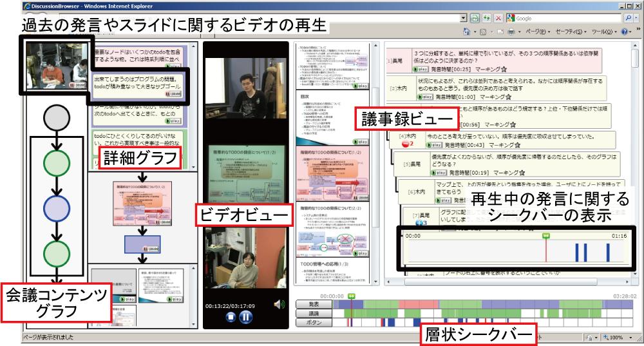The image size is (644, 346).
Task: Click the search magnifier icon
Action: pos(628,18)
